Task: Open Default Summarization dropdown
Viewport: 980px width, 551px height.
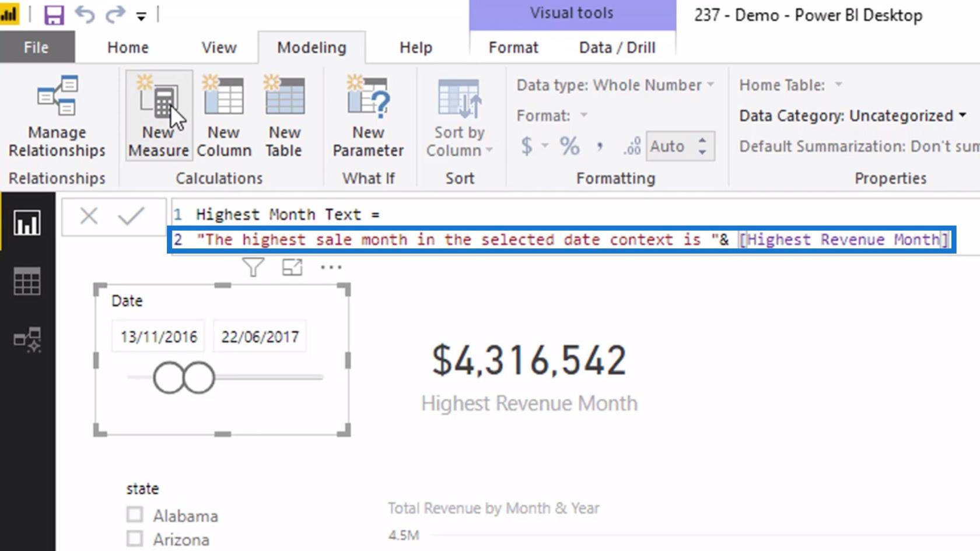Action: click(x=859, y=146)
